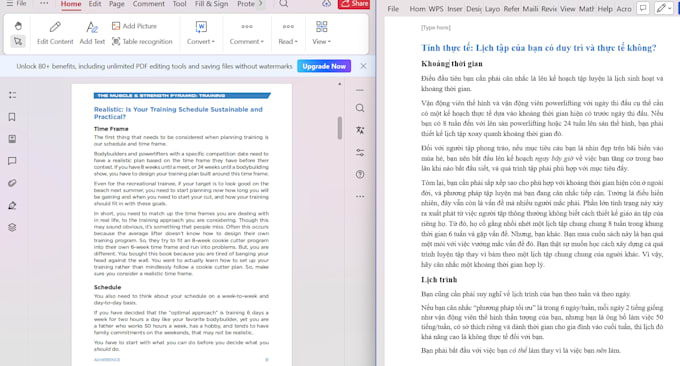The height and width of the screenshot is (366, 680).
Task: Open the Insert tab in Word
Action: click(454, 9)
